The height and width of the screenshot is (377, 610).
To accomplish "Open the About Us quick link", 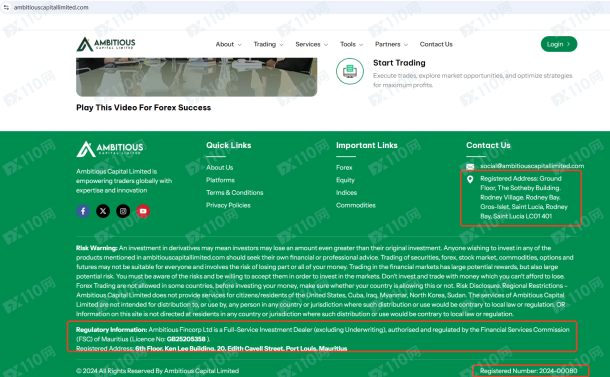I will [219, 167].
